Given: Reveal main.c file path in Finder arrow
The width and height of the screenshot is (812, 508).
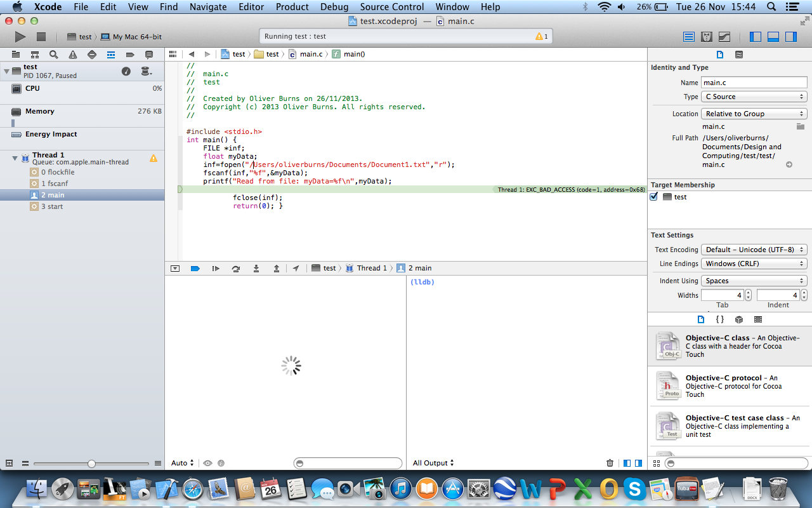Looking at the screenshot, I should pos(789,164).
